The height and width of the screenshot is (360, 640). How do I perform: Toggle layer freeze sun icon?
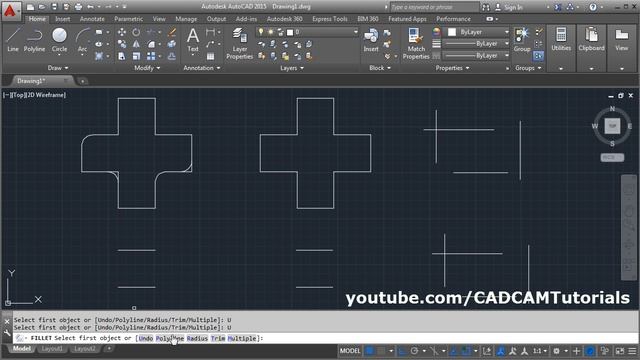270,32
